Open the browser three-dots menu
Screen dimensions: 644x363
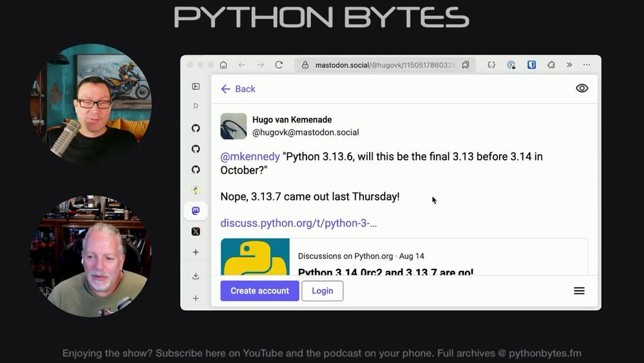[x=587, y=65]
